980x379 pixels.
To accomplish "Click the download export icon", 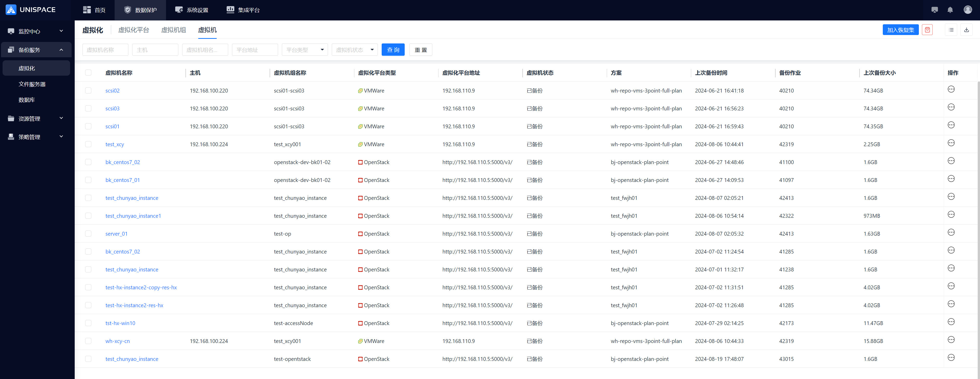I will 966,30.
